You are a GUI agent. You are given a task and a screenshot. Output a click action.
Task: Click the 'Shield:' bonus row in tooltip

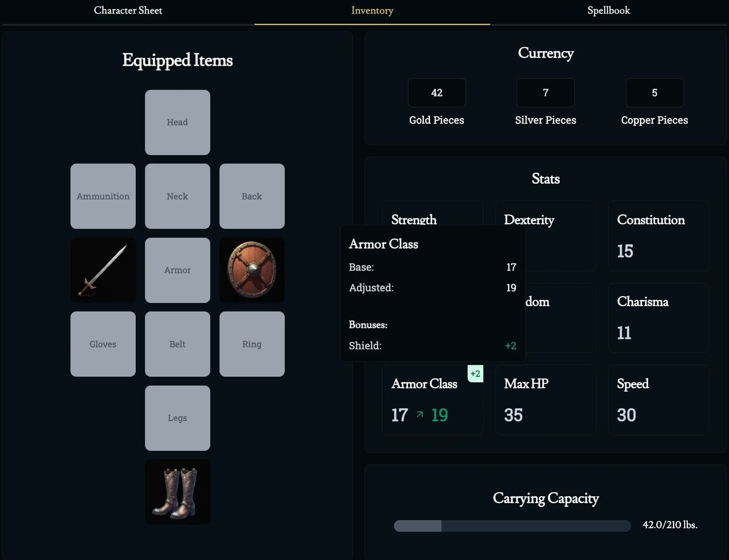[x=433, y=346]
